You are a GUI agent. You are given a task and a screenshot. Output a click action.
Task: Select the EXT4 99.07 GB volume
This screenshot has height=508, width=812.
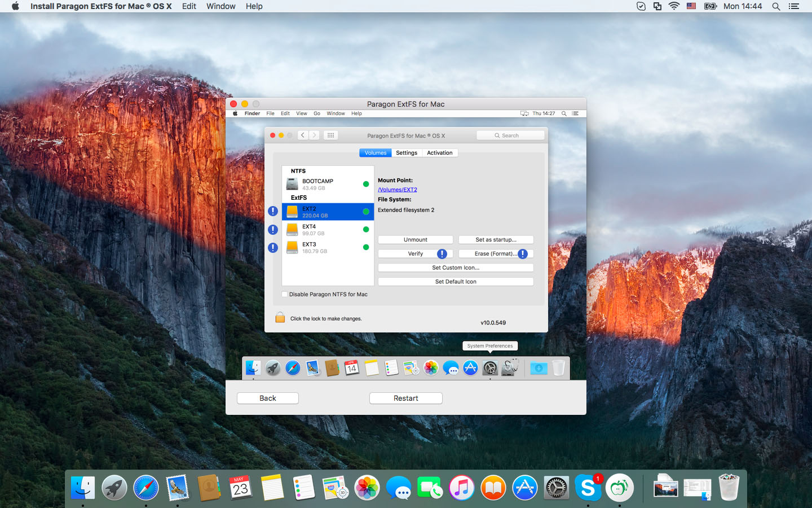328,230
